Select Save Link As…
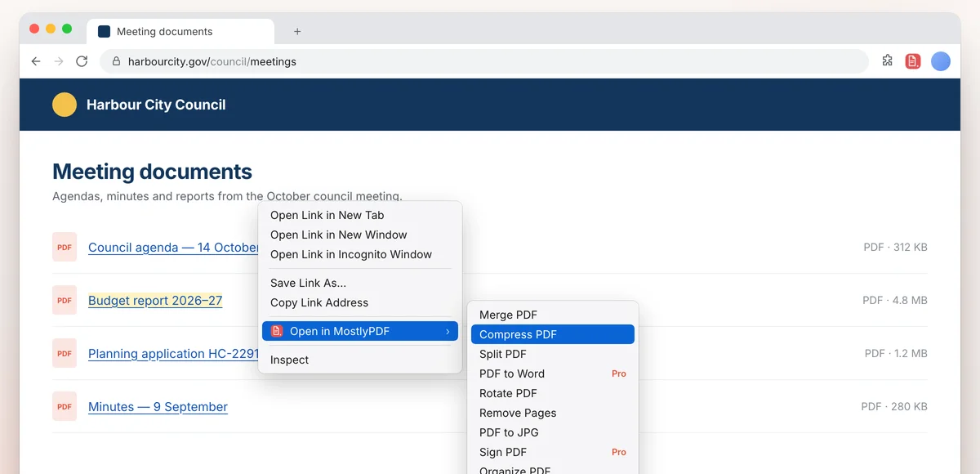Screen dimensions: 980x474 pos(360,283)
